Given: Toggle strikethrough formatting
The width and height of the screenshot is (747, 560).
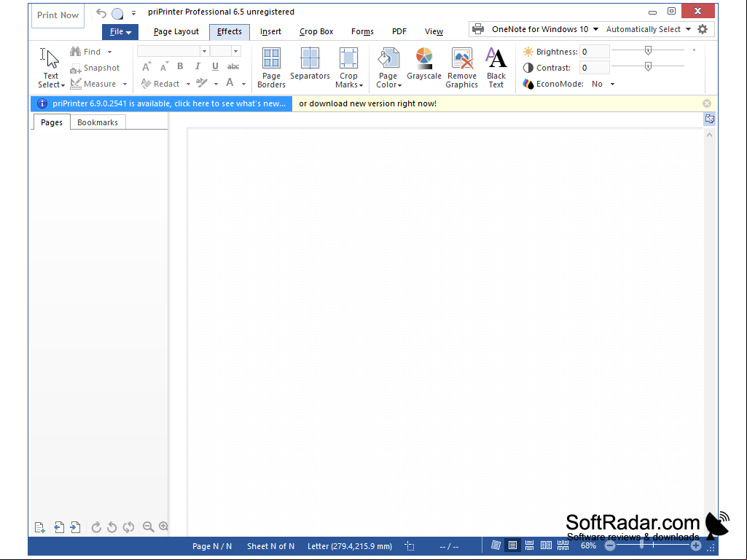Looking at the screenshot, I should [233, 67].
